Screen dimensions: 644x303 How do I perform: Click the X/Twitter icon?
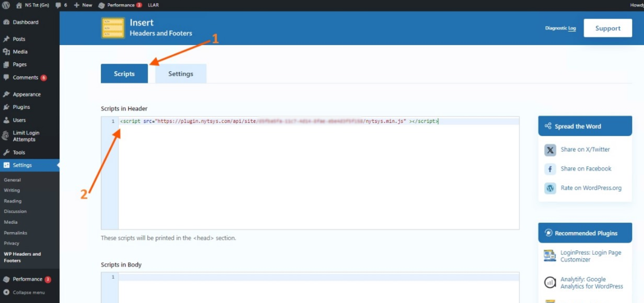[550, 150]
